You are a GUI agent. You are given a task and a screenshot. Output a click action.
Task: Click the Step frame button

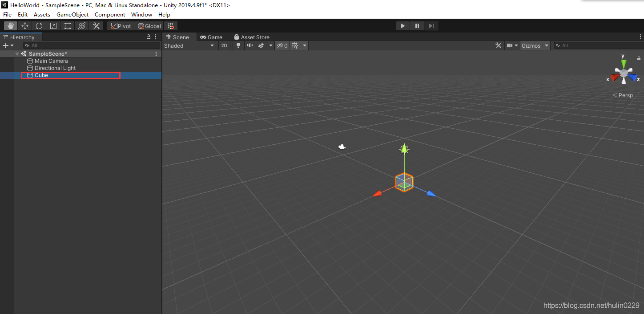(x=431, y=26)
